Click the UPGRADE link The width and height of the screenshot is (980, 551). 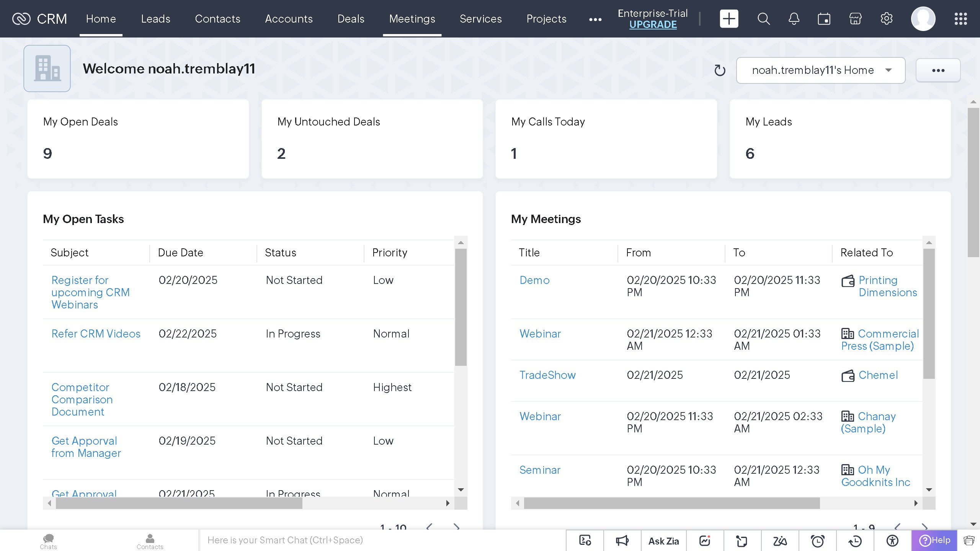pos(653,24)
